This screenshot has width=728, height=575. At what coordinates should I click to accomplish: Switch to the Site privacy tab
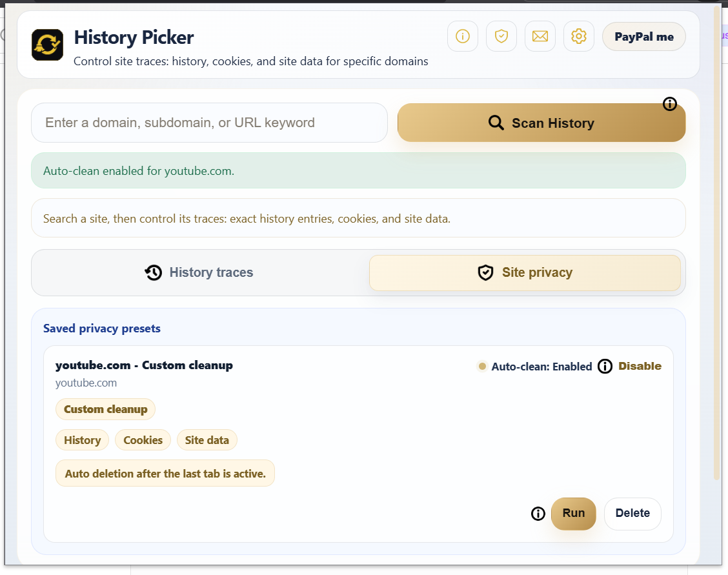[x=525, y=272]
